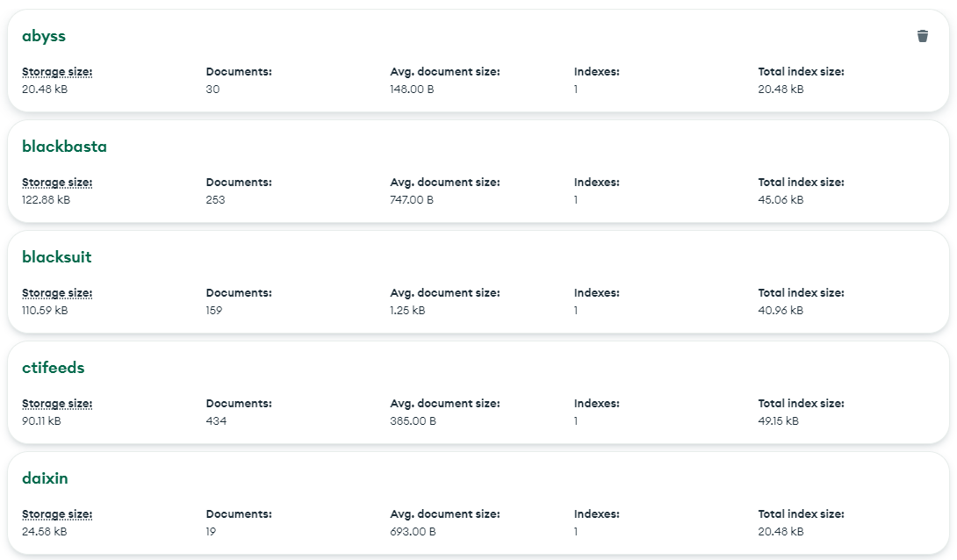Click the 1.25 kB average document size value
Screen dimensions: 957x560
pyautogui.click(x=407, y=310)
